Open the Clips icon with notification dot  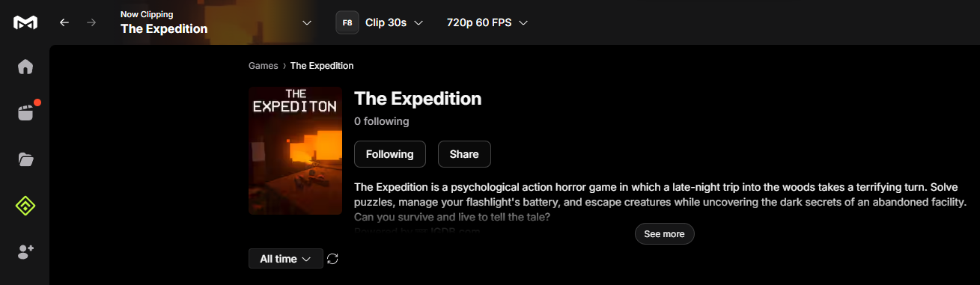(27, 111)
